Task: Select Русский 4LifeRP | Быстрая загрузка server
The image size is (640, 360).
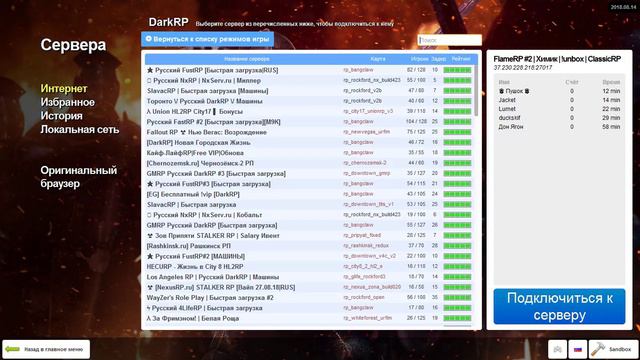Action: pos(309,308)
